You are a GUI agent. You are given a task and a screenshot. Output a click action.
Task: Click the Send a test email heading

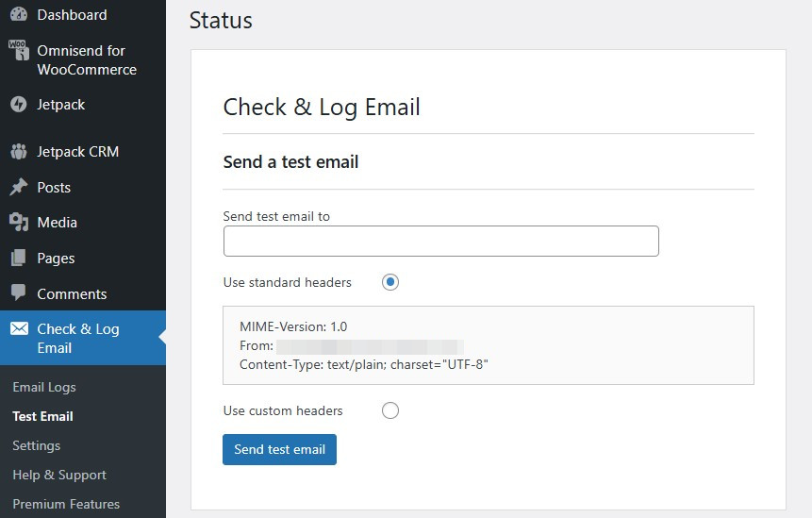(291, 162)
